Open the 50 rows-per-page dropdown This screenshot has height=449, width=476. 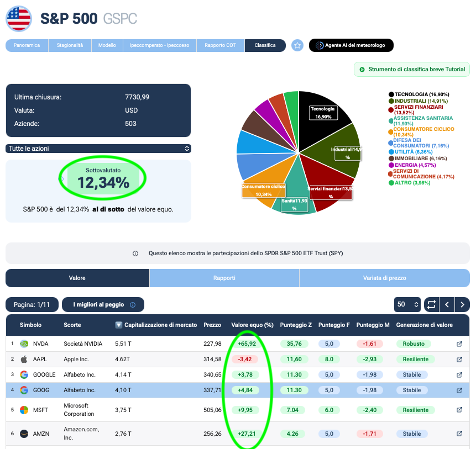pyautogui.click(x=407, y=304)
